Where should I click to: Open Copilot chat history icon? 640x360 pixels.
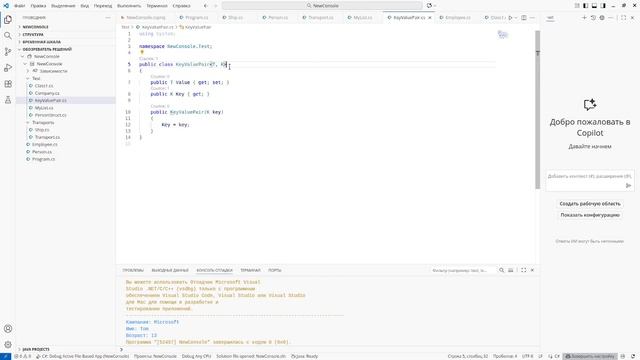point(593,18)
